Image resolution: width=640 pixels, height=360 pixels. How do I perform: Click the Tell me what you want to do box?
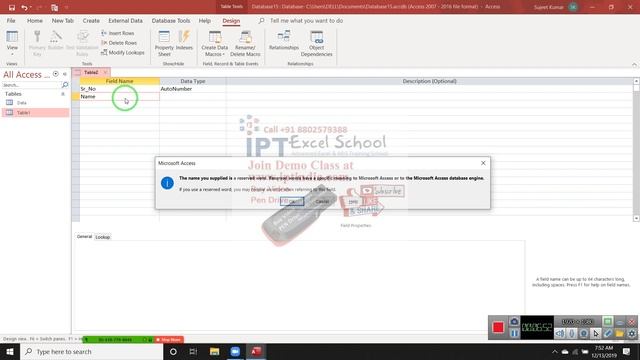click(306, 20)
